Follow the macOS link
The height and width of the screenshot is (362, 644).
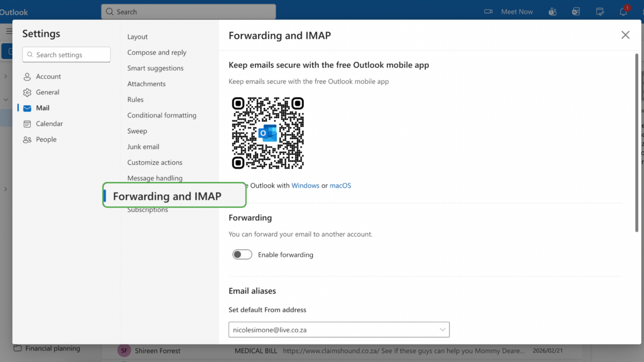click(x=340, y=186)
